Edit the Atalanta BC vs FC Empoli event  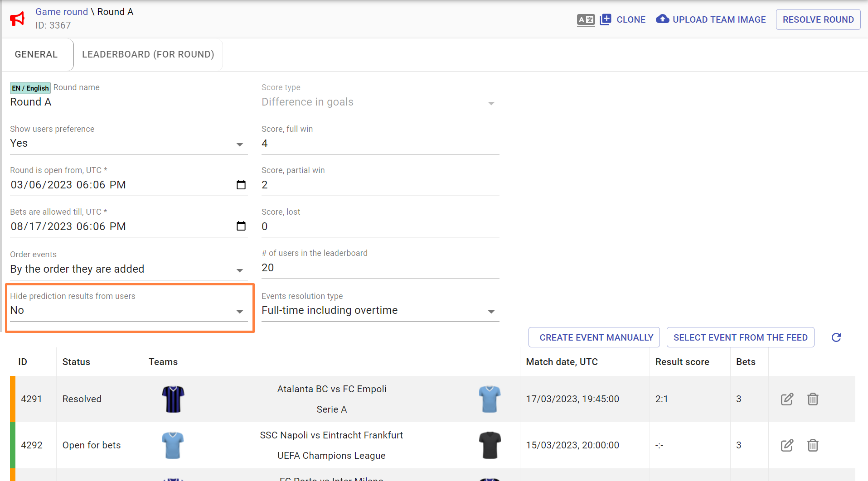(x=787, y=399)
